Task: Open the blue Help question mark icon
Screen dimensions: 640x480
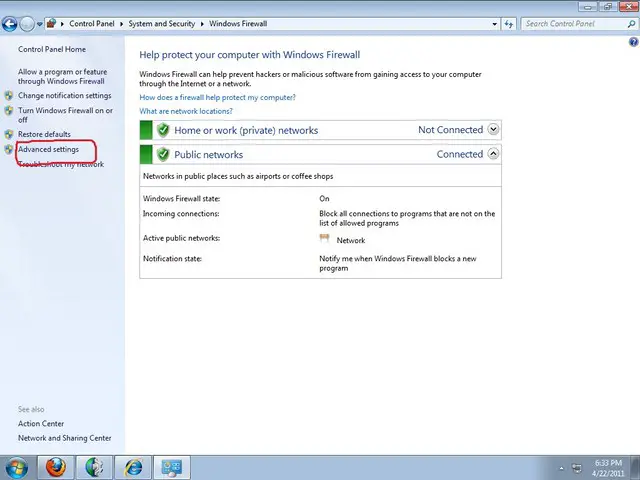Action: 633,42
